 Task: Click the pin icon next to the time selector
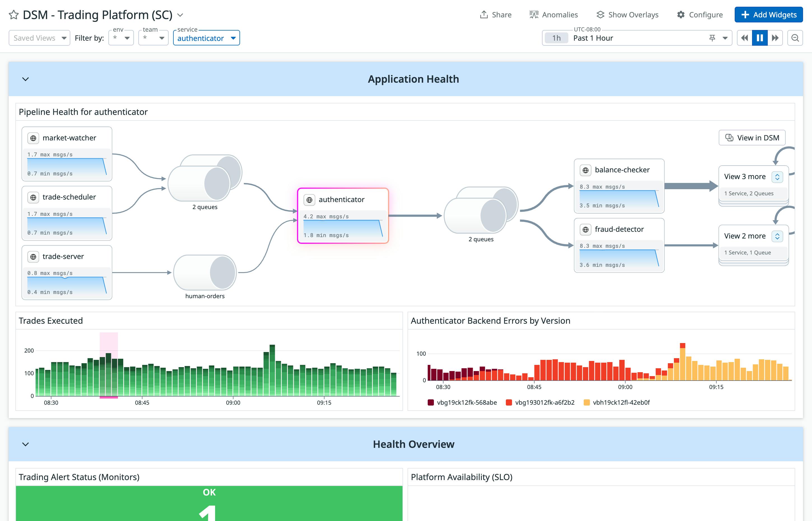pyautogui.click(x=712, y=38)
